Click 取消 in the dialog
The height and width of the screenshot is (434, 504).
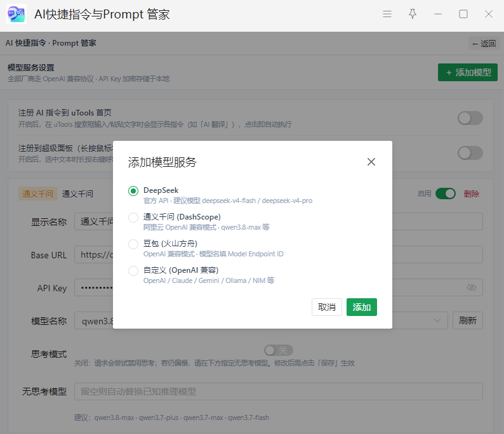(x=326, y=307)
